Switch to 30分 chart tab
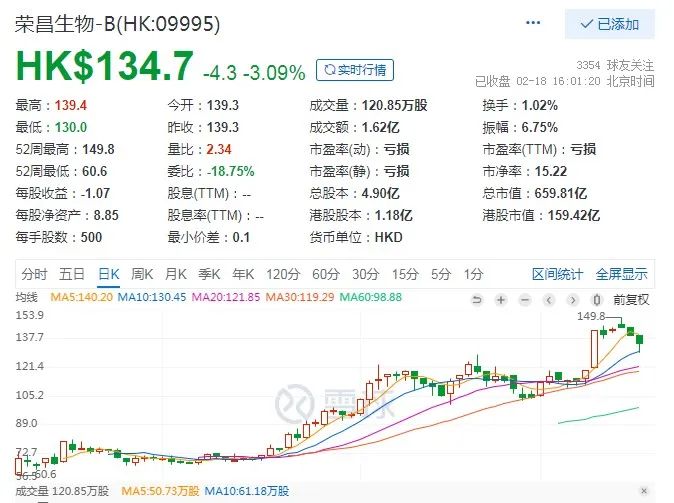 [x=366, y=274]
